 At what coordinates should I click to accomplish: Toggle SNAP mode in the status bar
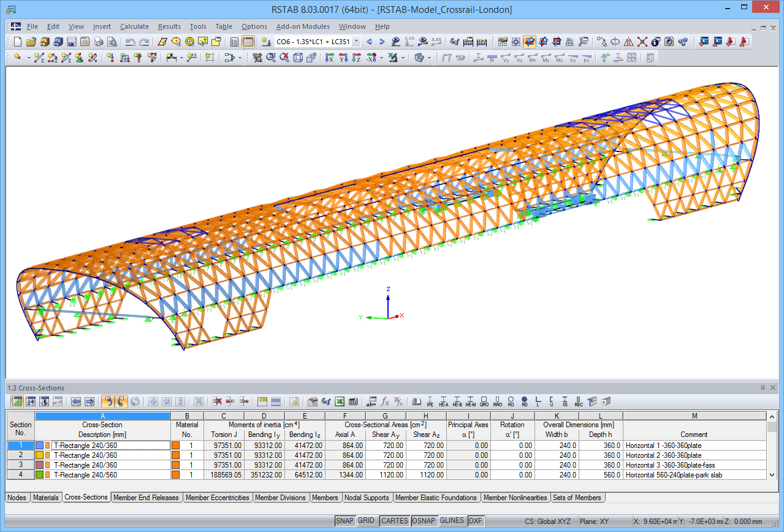(x=346, y=520)
